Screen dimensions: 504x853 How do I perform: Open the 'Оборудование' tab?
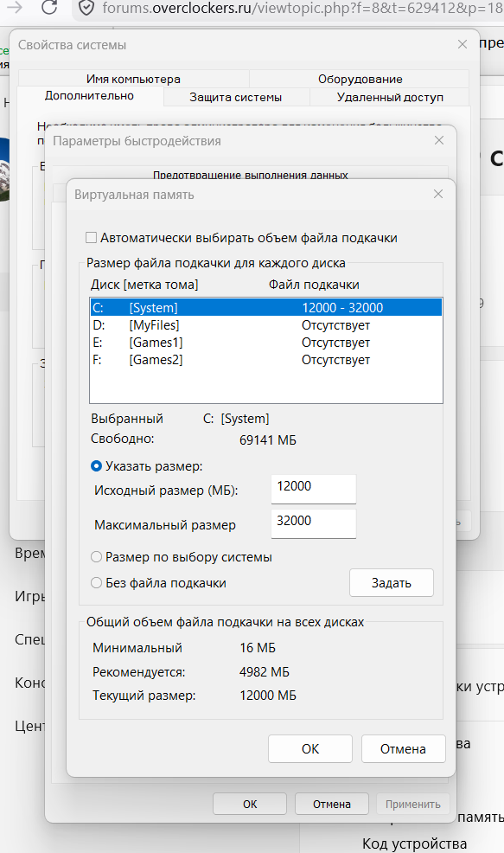(364, 78)
